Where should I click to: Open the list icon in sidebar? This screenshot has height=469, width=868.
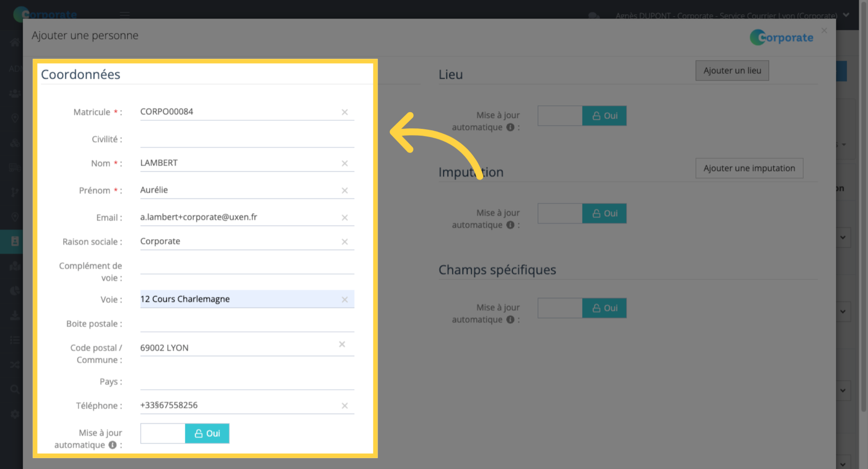click(15, 340)
